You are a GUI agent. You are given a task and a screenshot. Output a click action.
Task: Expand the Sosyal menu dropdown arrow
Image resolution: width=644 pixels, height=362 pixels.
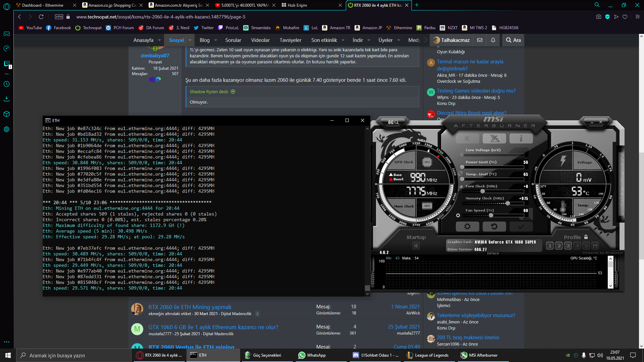pos(190,40)
